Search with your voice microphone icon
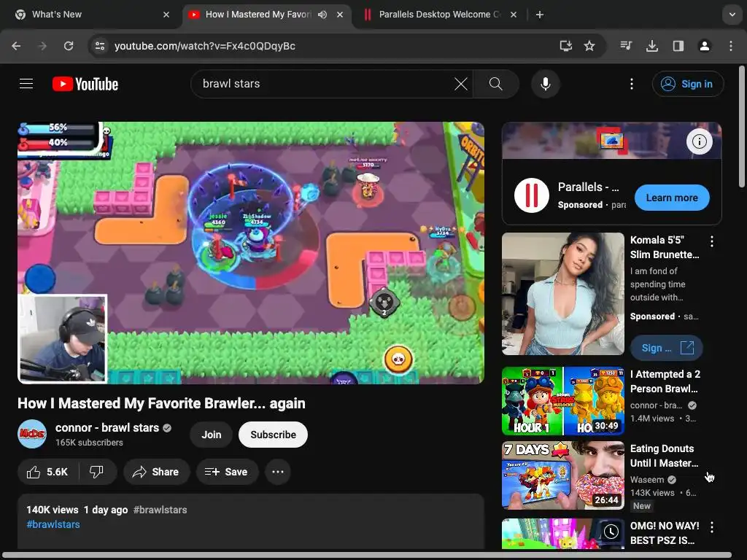Screen dimensions: 747x560 546,84
